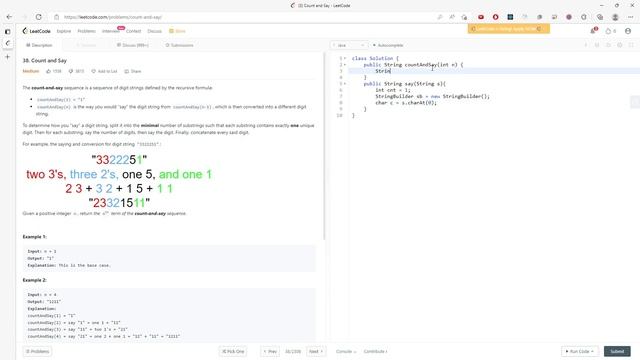The width and height of the screenshot is (640, 360).
Task: Open the editor settings gear icon
Action: pos(620,45)
